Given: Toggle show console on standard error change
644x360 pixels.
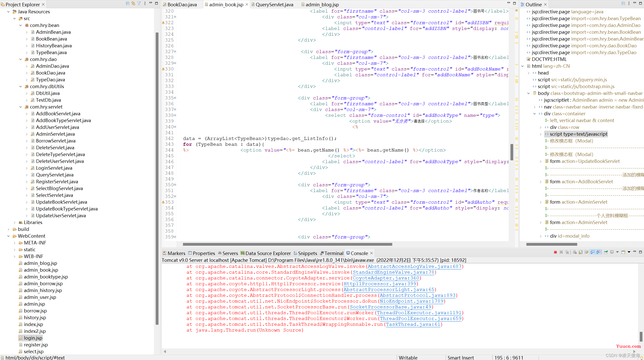Looking at the screenshot, I should (598, 252).
